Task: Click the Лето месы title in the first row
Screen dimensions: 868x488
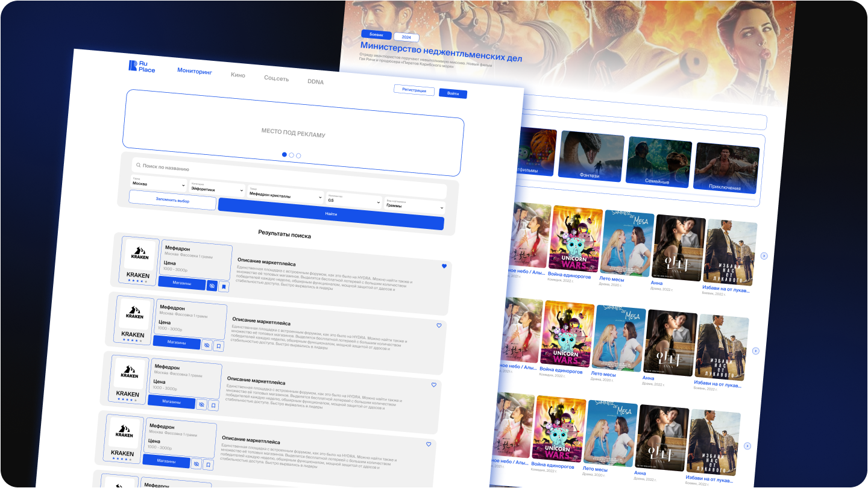Action: 612,280
